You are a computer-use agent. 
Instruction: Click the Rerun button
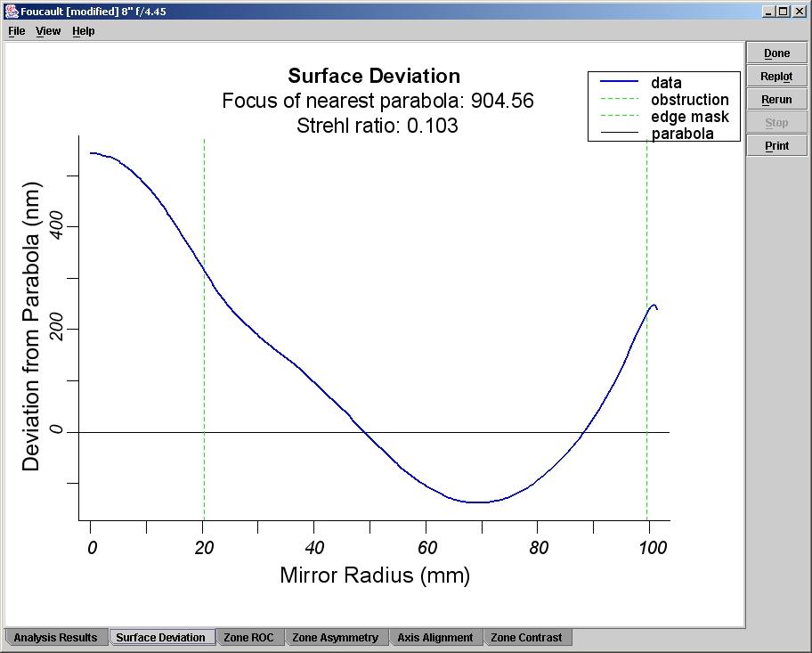point(776,100)
